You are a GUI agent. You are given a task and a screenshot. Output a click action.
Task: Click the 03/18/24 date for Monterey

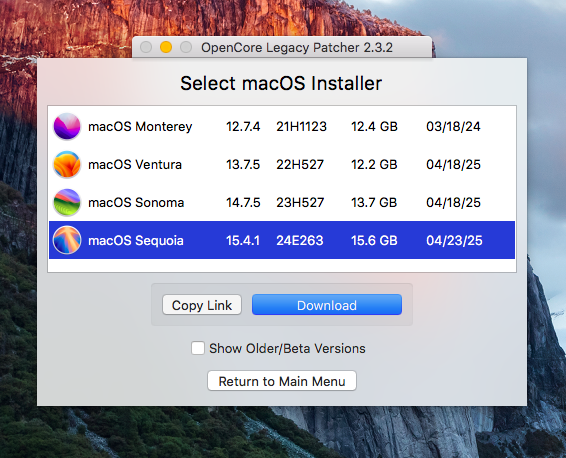coord(453,127)
